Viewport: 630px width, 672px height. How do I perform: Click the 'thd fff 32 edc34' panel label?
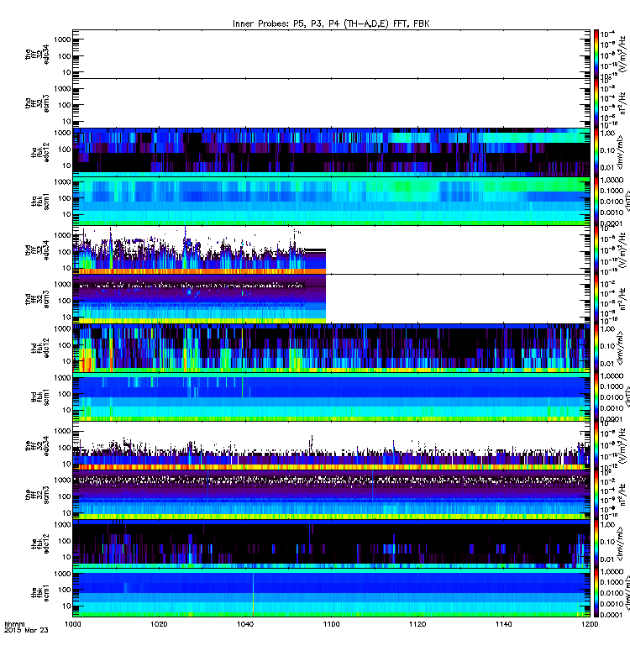click(x=37, y=250)
